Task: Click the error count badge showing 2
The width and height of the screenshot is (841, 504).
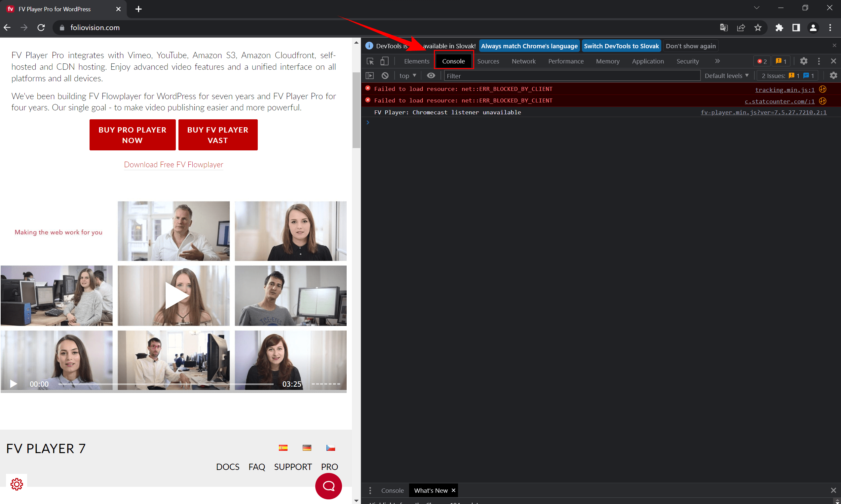Action: point(762,61)
